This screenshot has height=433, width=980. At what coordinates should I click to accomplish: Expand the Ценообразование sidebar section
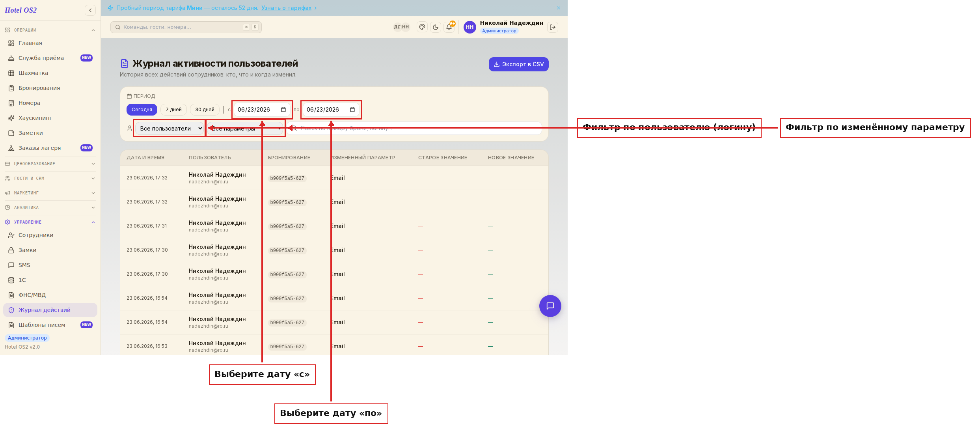pos(50,164)
